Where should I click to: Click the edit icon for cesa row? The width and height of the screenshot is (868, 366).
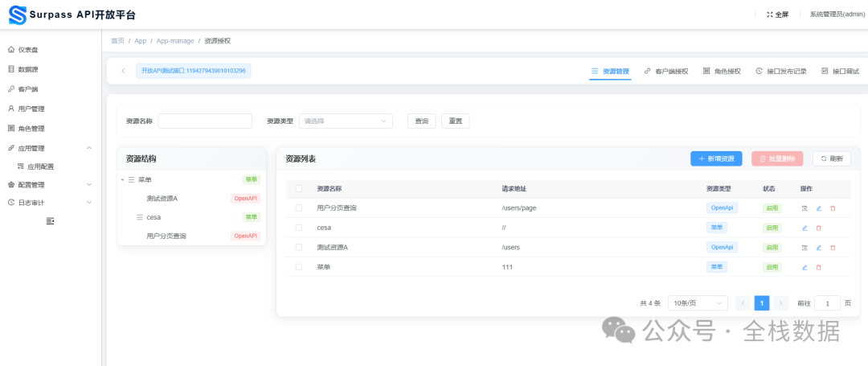tap(805, 228)
